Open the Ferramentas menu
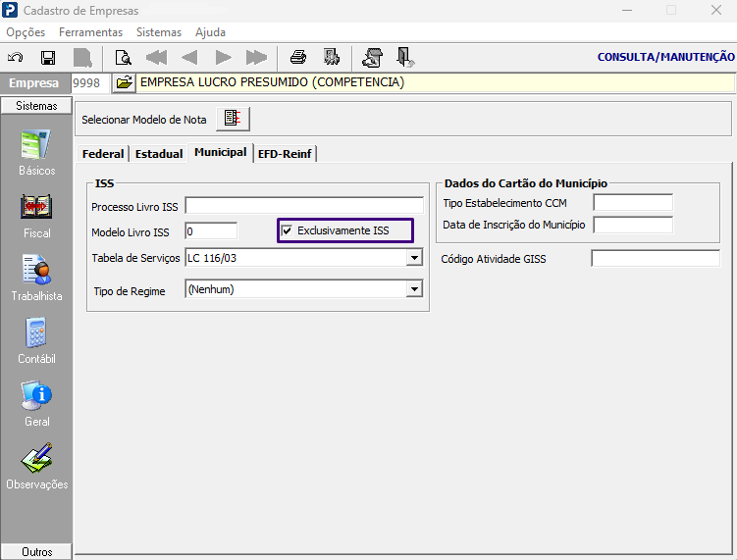Viewport: 737px width, 560px height. (x=90, y=32)
